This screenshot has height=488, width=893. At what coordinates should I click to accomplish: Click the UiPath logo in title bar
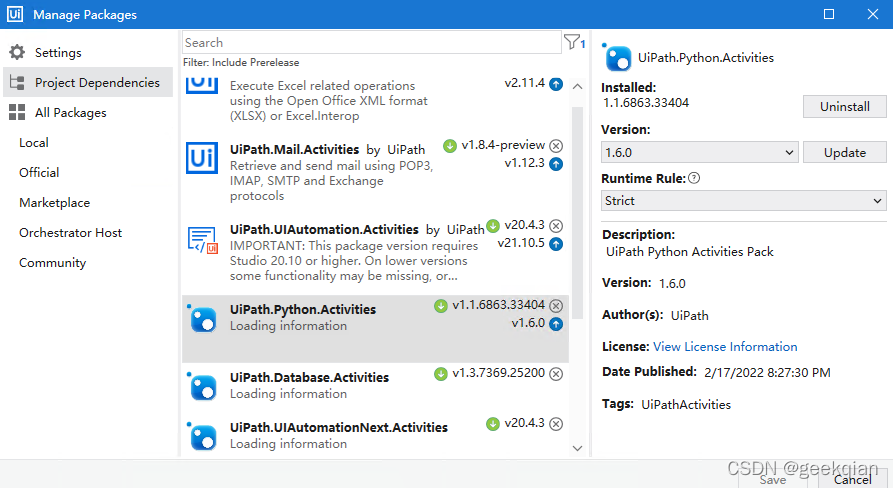[15, 14]
